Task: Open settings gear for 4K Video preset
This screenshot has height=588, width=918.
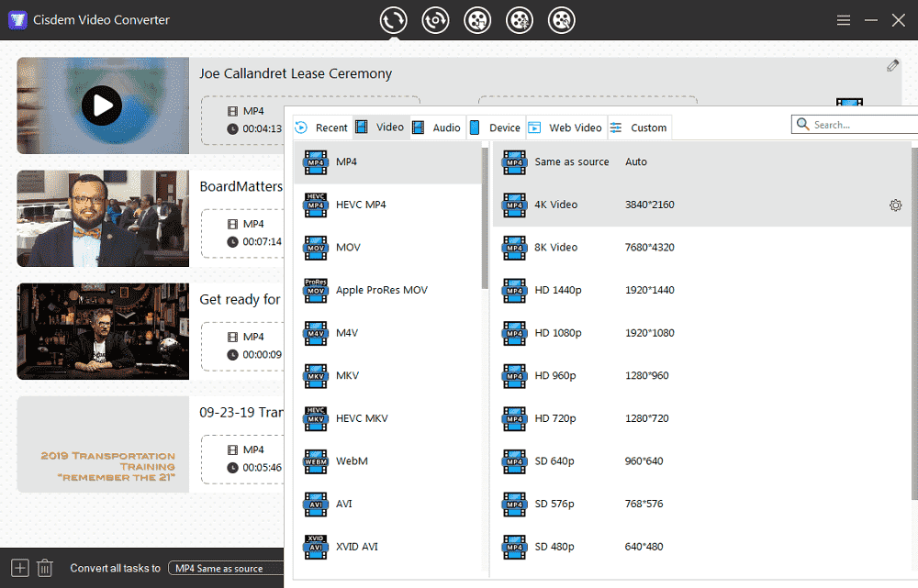Action: (x=895, y=205)
